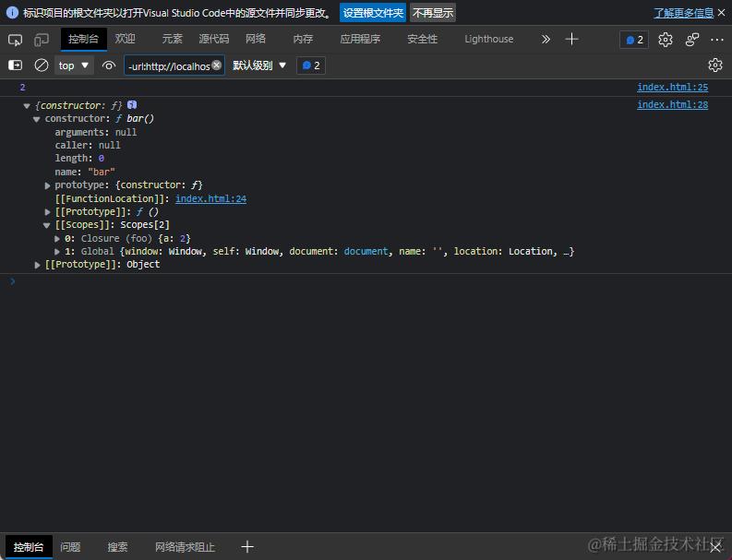The image size is (732, 560).
Task: Clear the filter text with X icon
Action: pyautogui.click(x=217, y=66)
